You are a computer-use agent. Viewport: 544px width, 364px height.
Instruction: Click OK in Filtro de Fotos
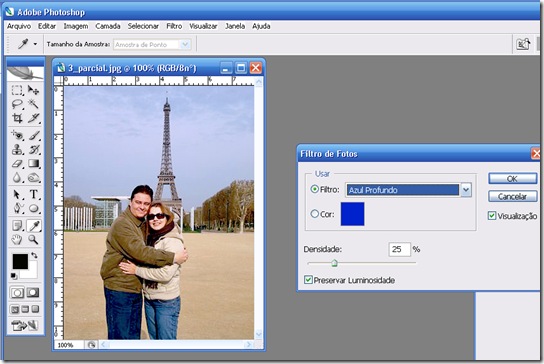pyautogui.click(x=512, y=178)
